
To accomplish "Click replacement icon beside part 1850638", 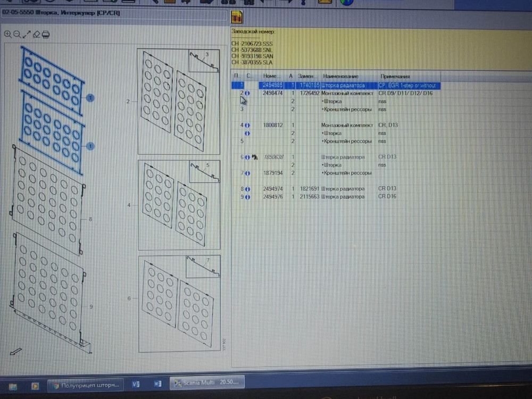I will pyautogui.click(x=255, y=157).
